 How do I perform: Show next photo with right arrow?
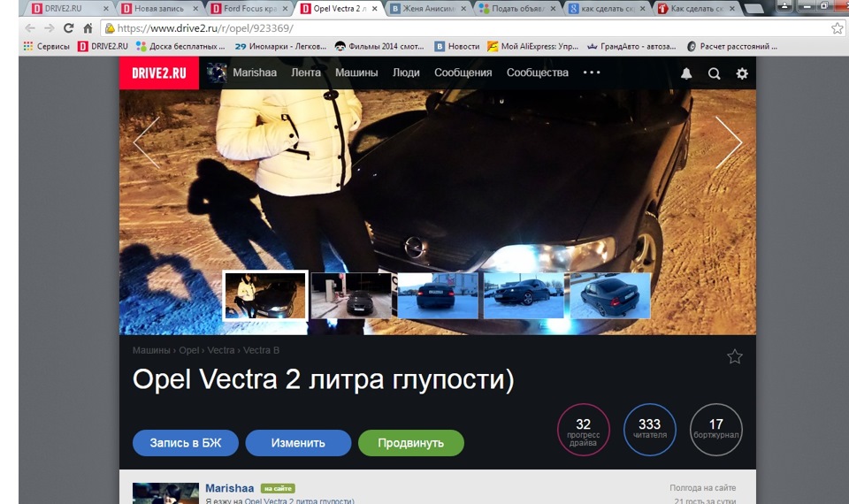(x=729, y=141)
